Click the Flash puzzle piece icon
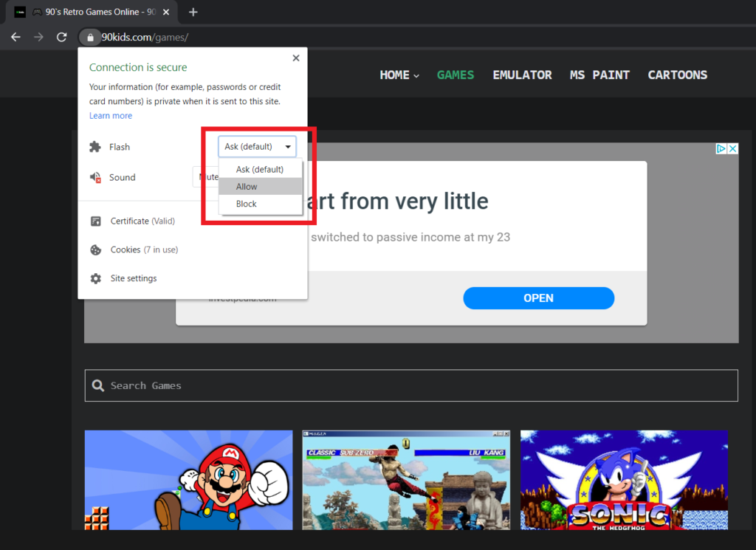Screen dimensions: 756x550 pyautogui.click(x=95, y=146)
